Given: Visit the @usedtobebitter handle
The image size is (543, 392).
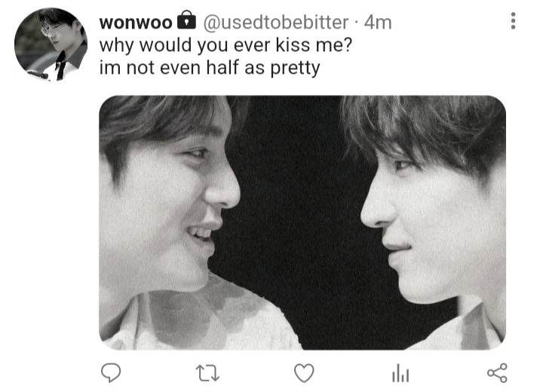Looking at the screenshot, I should tap(275, 23).
